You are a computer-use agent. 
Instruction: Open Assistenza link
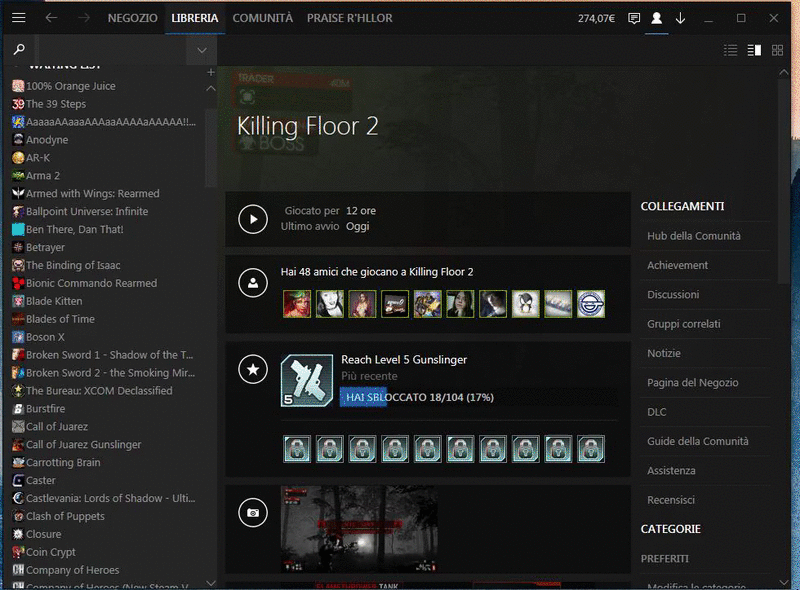pyautogui.click(x=671, y=471)
